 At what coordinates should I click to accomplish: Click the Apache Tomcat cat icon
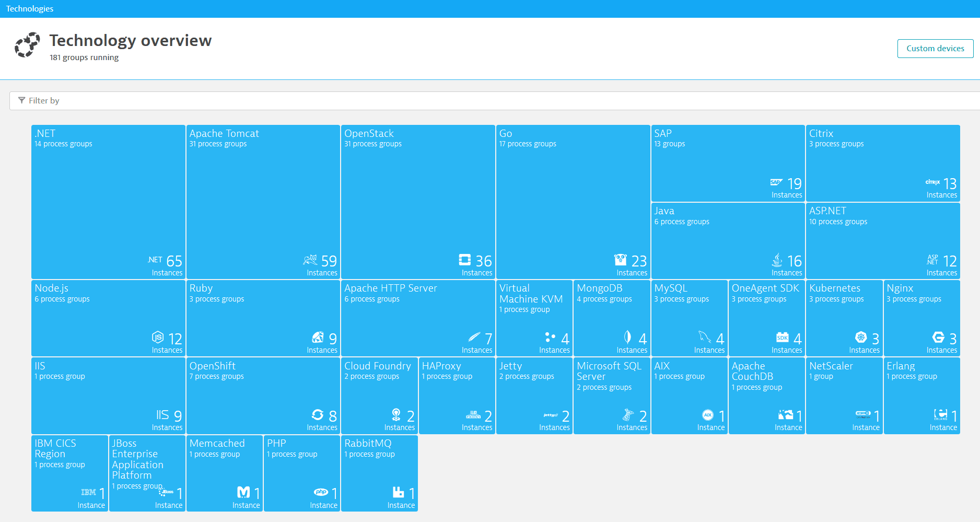tap(310, 260)
